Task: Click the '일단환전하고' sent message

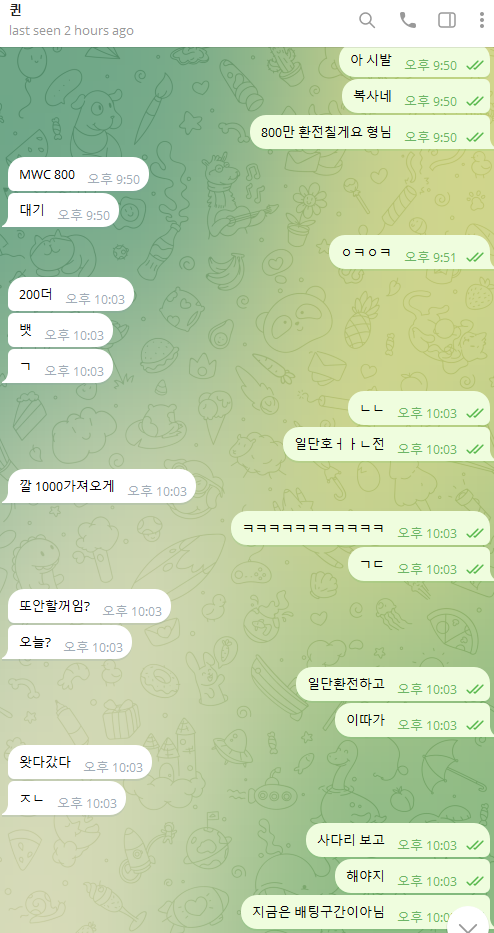Action: pyautogui.click(x=393, y=684)
